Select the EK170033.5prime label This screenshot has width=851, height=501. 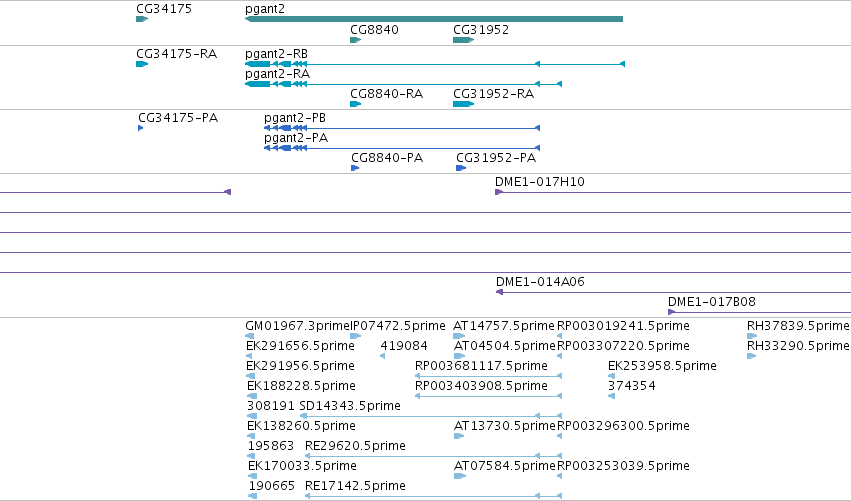(x=302, y=466)
